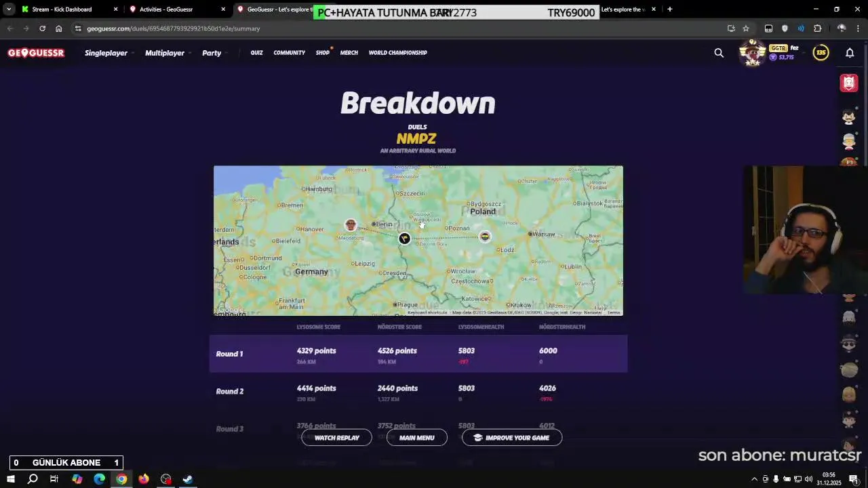Click Chrome icon on taskbar
868x488 pixels.
coord(121,479)
